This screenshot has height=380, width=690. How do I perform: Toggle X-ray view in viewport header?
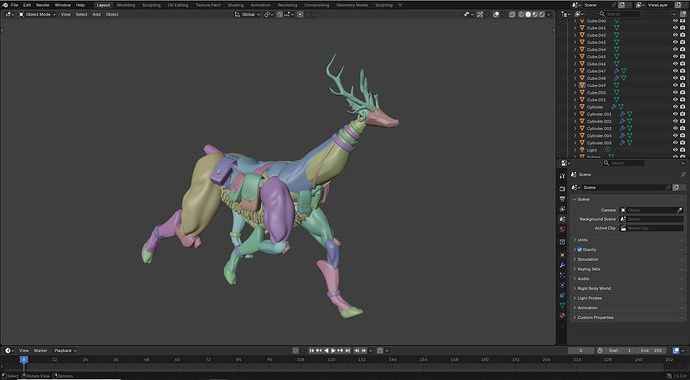(512, 14)
